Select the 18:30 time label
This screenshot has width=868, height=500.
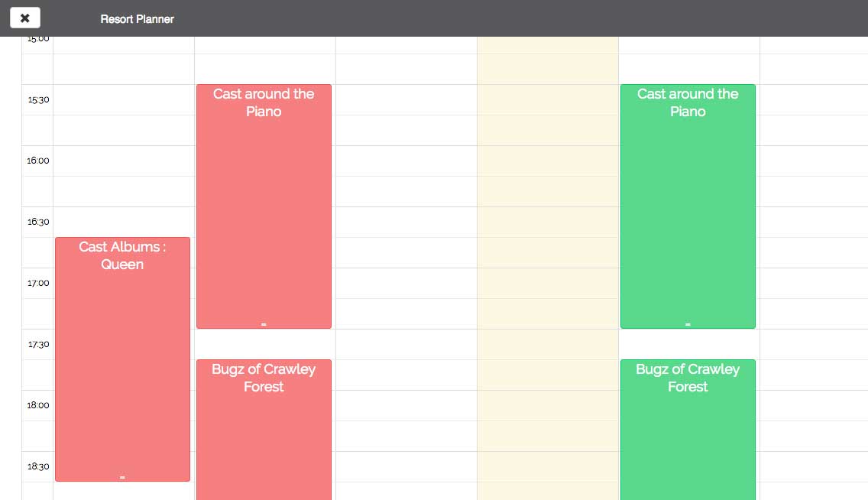[38, 466]
